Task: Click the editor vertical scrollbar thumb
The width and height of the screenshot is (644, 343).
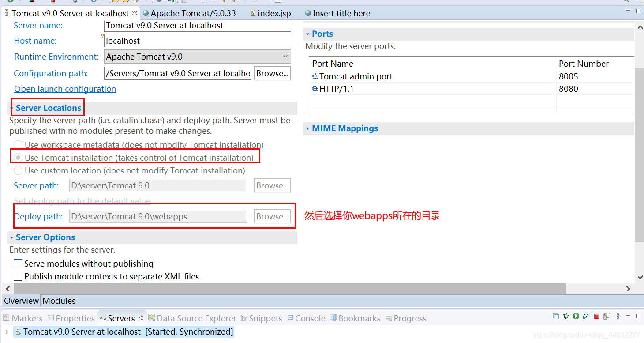Action: 640,155
